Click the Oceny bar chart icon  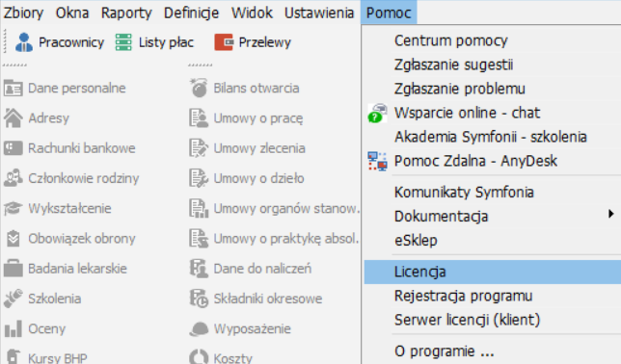pyautogui.click(x=13, y=328)
